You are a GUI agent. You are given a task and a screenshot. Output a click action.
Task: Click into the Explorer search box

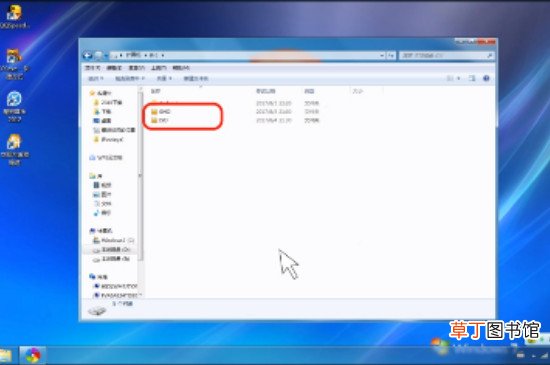[446, 55]
